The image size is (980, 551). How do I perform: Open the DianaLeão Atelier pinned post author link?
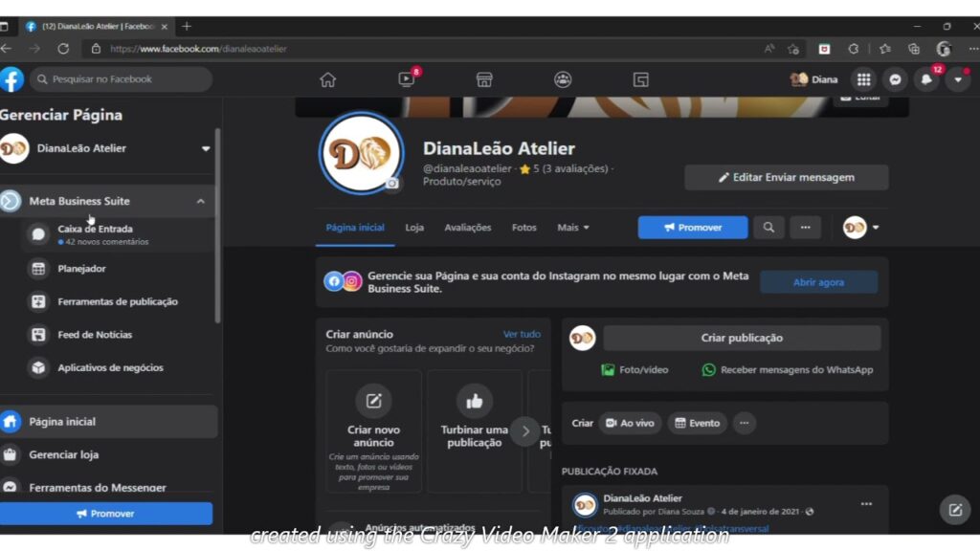[x=642, y=498]
